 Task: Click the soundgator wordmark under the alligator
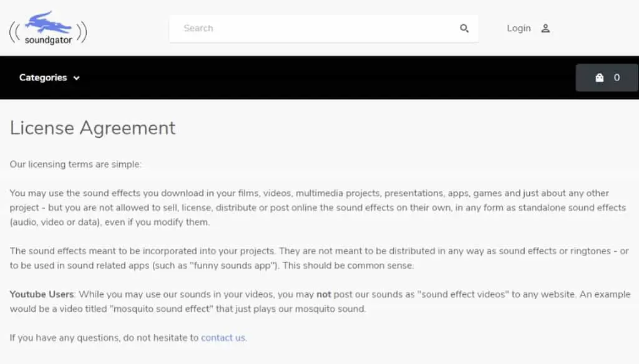tap(48, 40)
